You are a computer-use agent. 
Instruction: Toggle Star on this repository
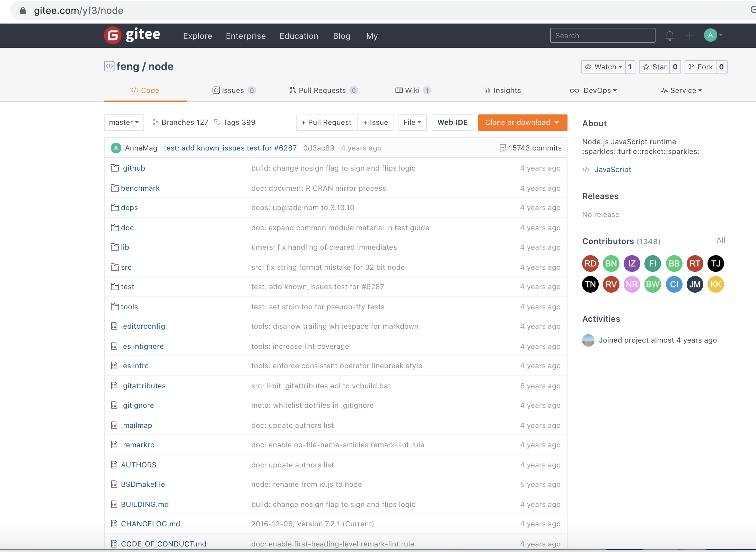click(x=655, y=67)
